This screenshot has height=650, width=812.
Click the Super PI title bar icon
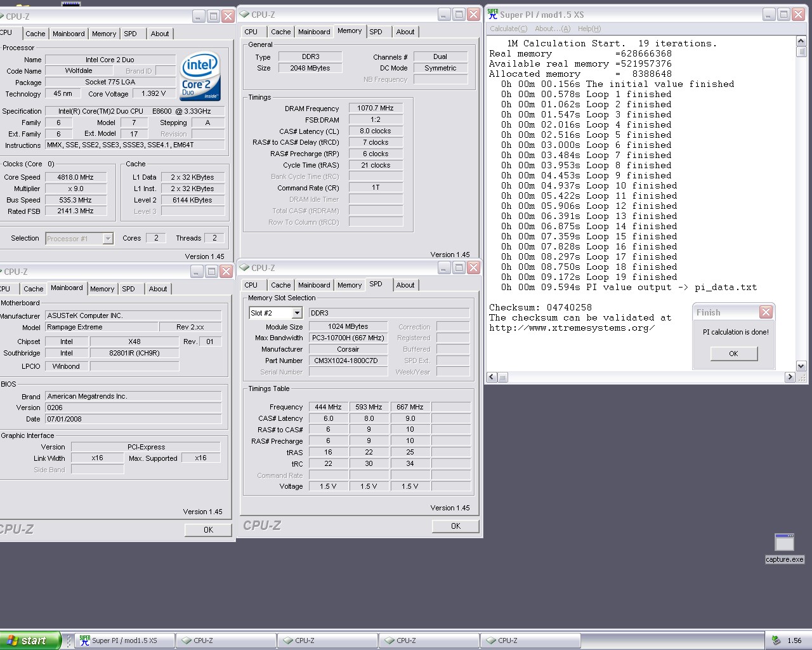[493, 14]
